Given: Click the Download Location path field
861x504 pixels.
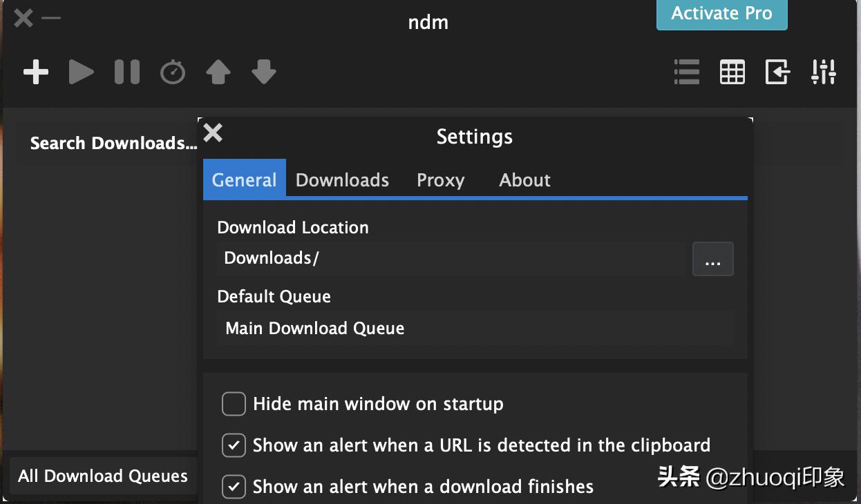Looking at the screenshot, I should point(451,259).
